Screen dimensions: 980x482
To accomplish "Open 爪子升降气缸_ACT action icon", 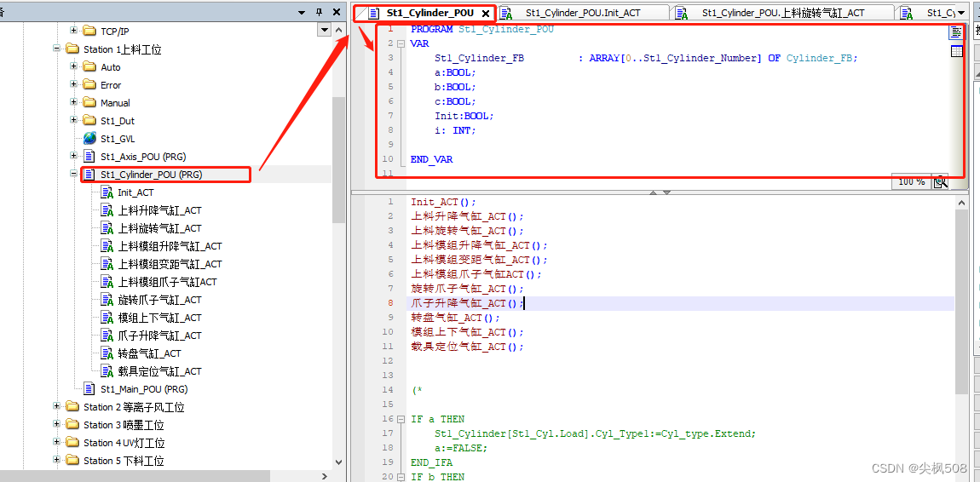I will 107,336.
